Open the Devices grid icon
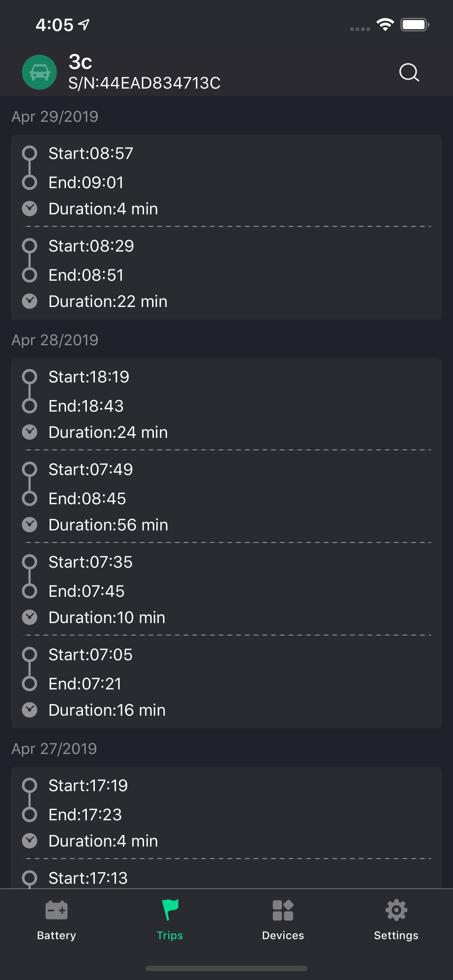Screen dimensions: 453x980 click(x=283, y=910)
